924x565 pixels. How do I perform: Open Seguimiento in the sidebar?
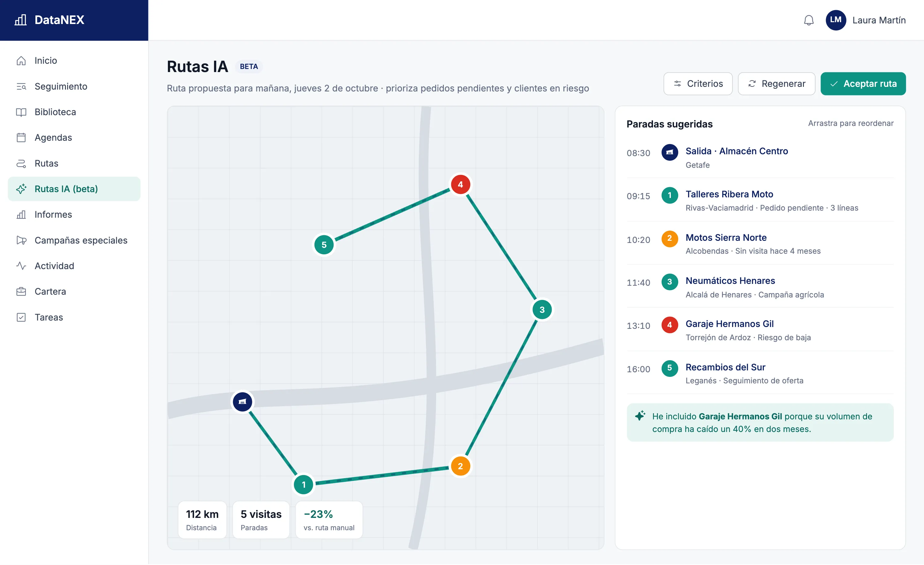click(74, 86)
